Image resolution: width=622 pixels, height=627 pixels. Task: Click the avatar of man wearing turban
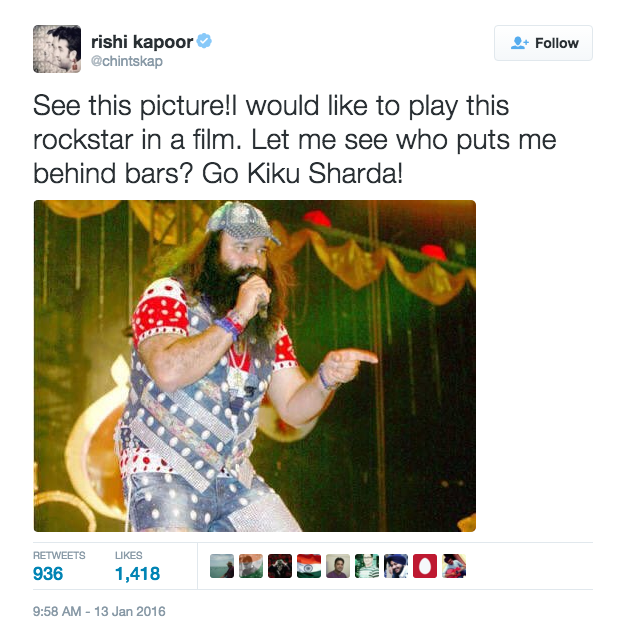396,567
